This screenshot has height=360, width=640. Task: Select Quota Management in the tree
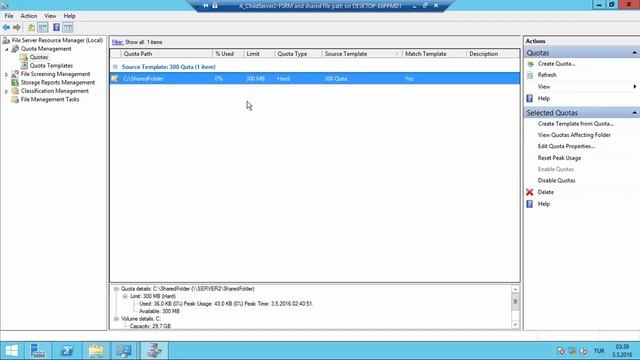46,49
